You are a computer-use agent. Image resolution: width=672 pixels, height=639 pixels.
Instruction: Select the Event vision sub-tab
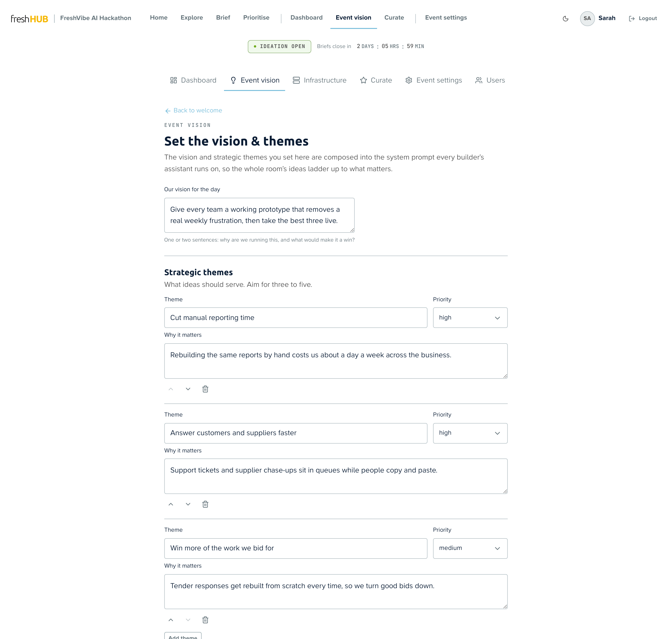click(254, 80)
